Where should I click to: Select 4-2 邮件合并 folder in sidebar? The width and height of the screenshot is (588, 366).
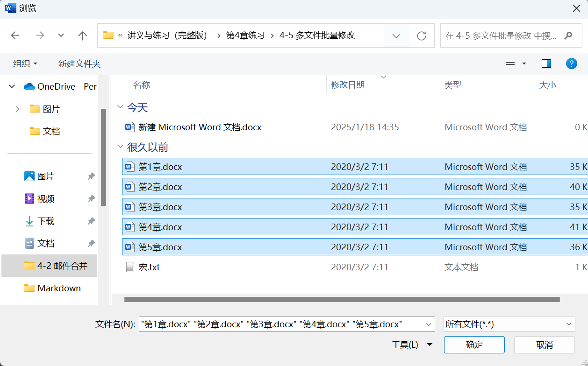tap(49, 266)
